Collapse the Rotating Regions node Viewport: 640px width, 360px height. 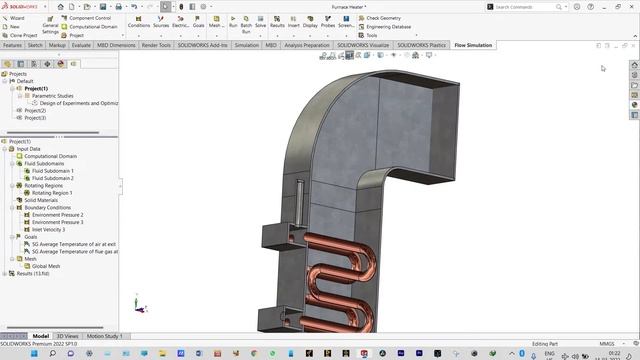pos(12,186)
